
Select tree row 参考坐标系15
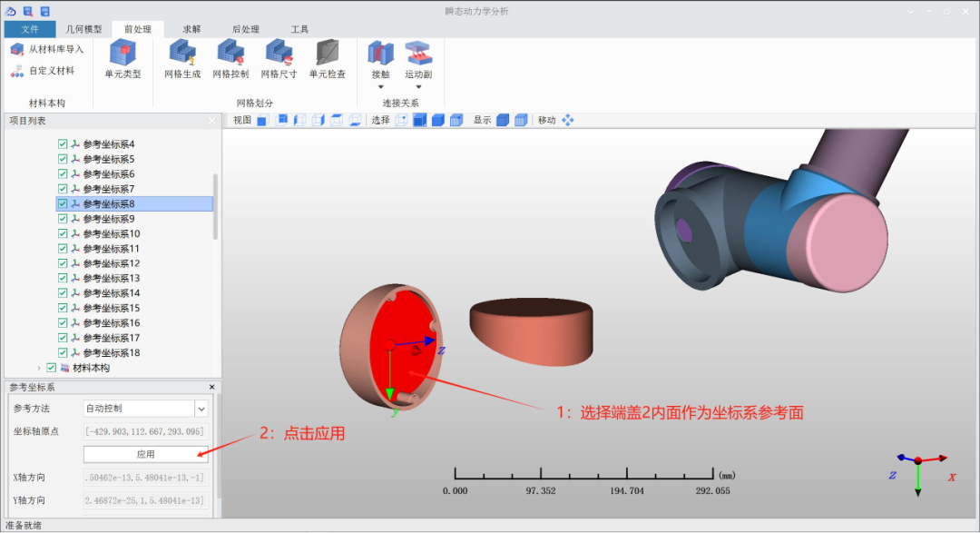134,308
